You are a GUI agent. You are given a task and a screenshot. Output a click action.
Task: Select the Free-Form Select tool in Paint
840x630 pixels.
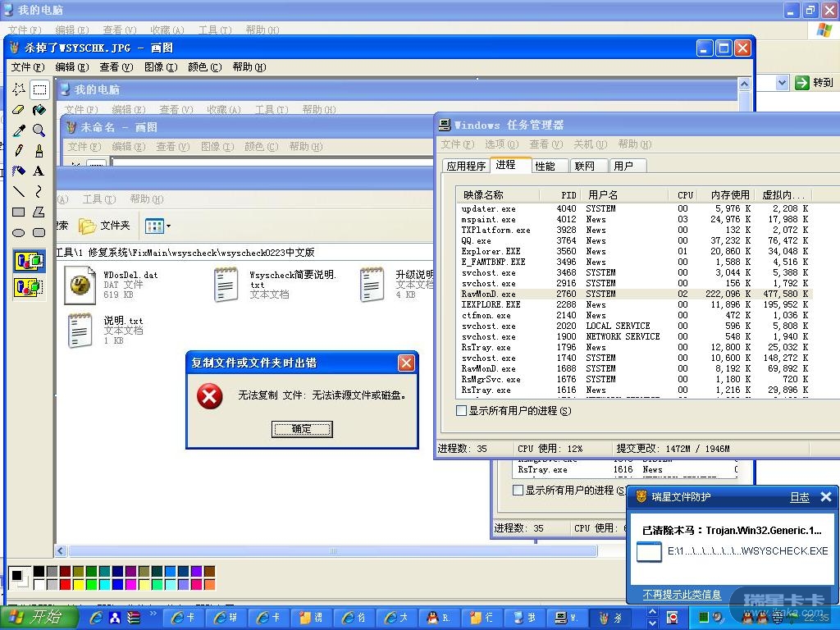19,89
